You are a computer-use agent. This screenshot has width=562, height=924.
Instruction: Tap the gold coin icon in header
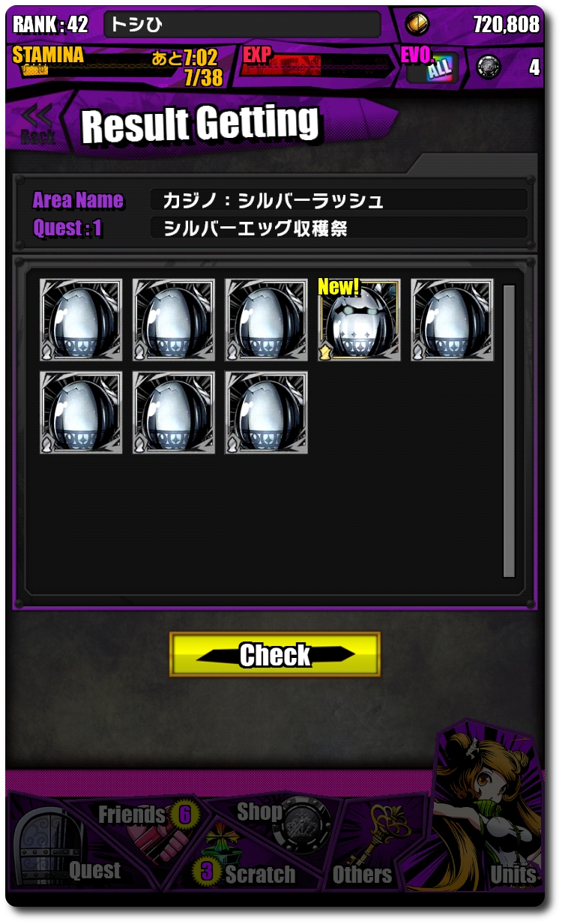pyautogui.click(x=418, y=24)
